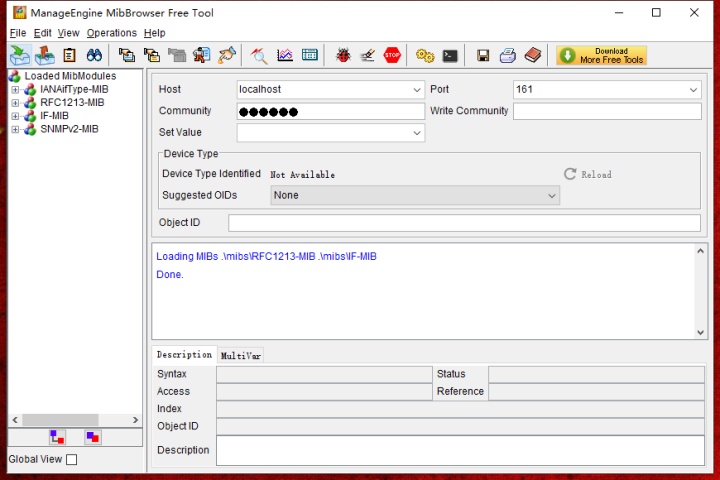Open the Operations menu
This screenshot has width=720, height=480.
pyautogui.click(x=112, y=33)
